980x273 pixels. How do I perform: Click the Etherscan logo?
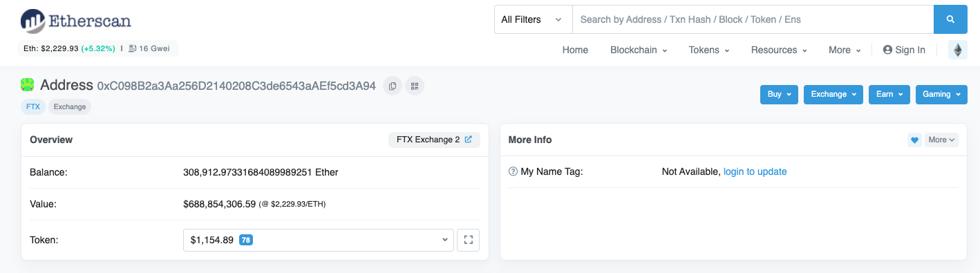[76, 21]
